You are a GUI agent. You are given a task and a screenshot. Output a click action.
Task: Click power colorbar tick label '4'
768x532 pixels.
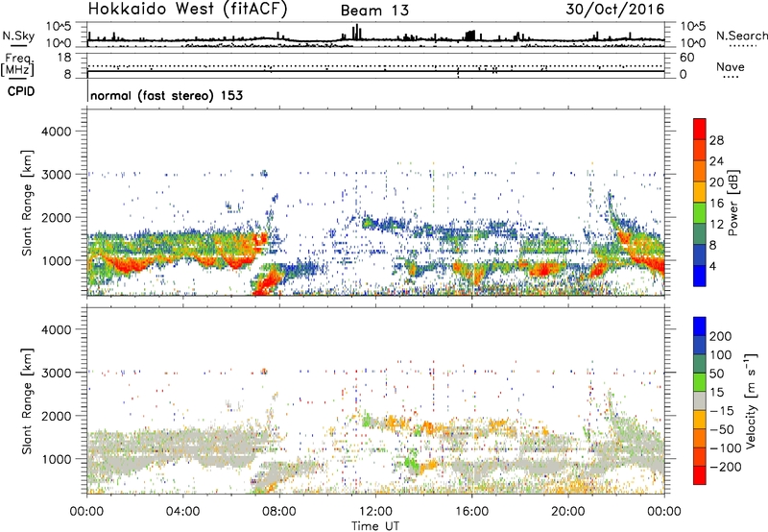(x=712, y=267)
